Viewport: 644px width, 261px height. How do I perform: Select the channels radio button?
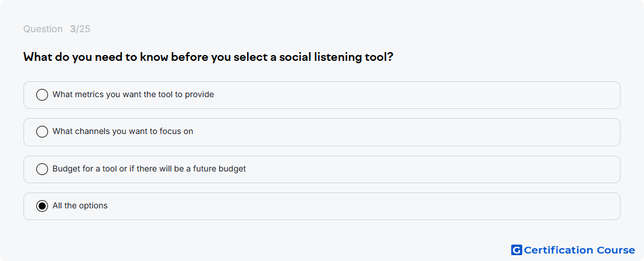pos(42,132)
